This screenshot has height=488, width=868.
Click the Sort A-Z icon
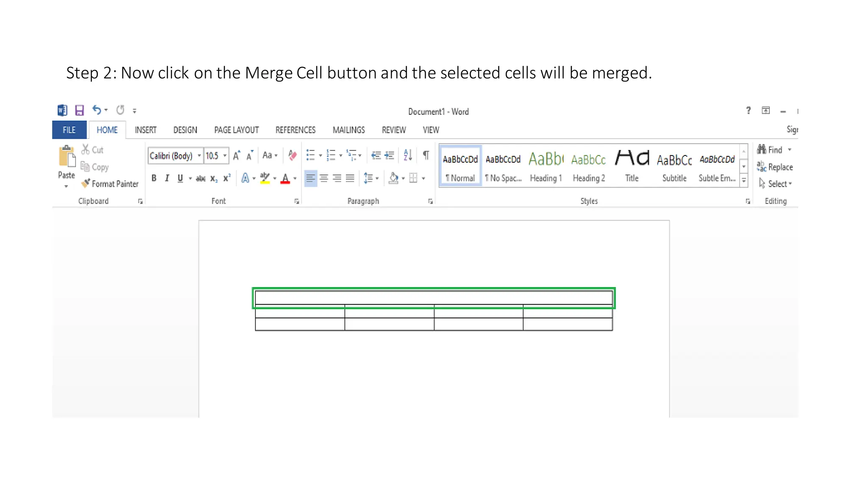pyautogui.click(x=408, y=155)
